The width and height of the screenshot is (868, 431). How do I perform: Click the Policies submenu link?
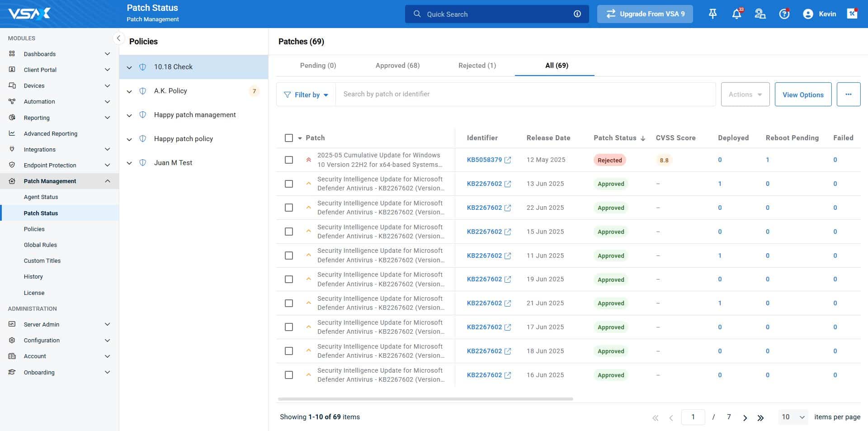(34, 229)
